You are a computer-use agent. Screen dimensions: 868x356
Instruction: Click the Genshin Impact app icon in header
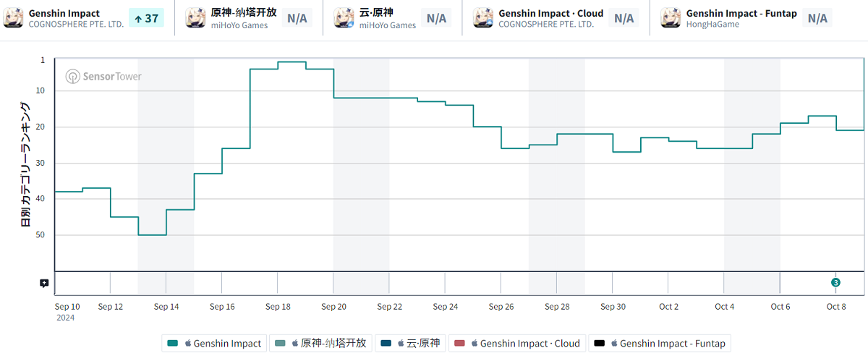click(14, 18)
